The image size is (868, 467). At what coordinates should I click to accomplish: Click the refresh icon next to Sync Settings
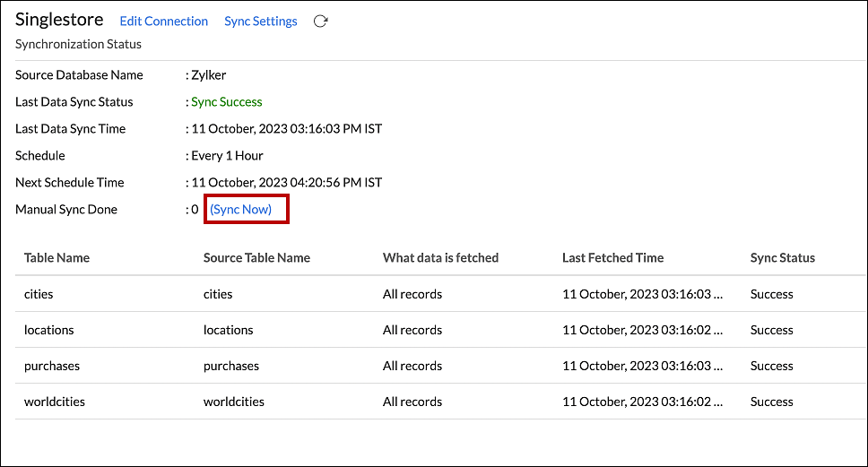pyautogui.click(x=320, y=22)
